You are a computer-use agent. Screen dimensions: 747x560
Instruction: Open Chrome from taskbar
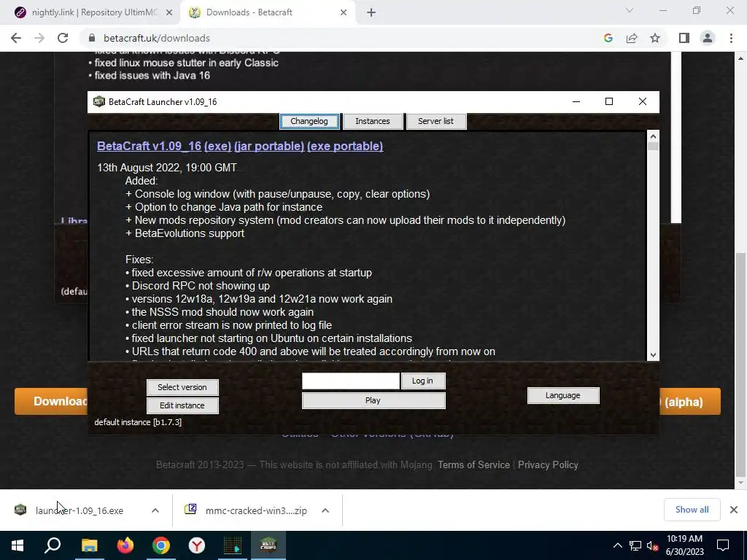coord(161,545)
